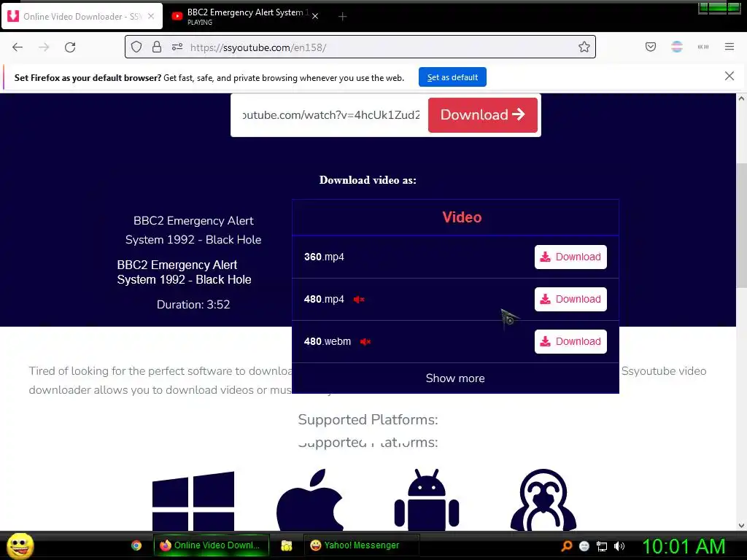This screenshot has height=560, width=747.
Task: Open the tracking protection shield icon
Action: pyautogui.click(x=136, y=47)
